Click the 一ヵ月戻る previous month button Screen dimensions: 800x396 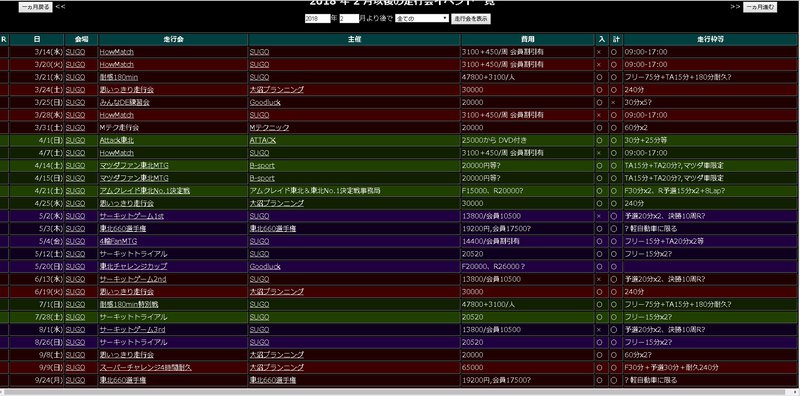point(35,7)
